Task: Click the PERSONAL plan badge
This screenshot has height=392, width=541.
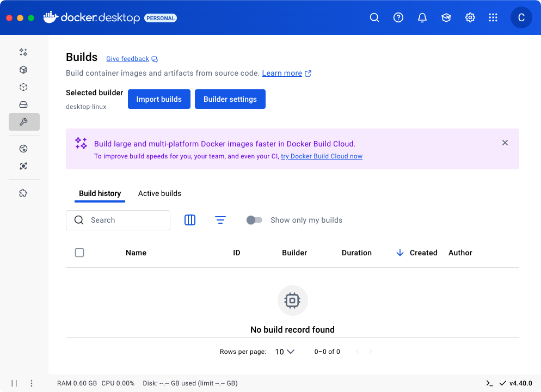Action: [x=161, y=18]
